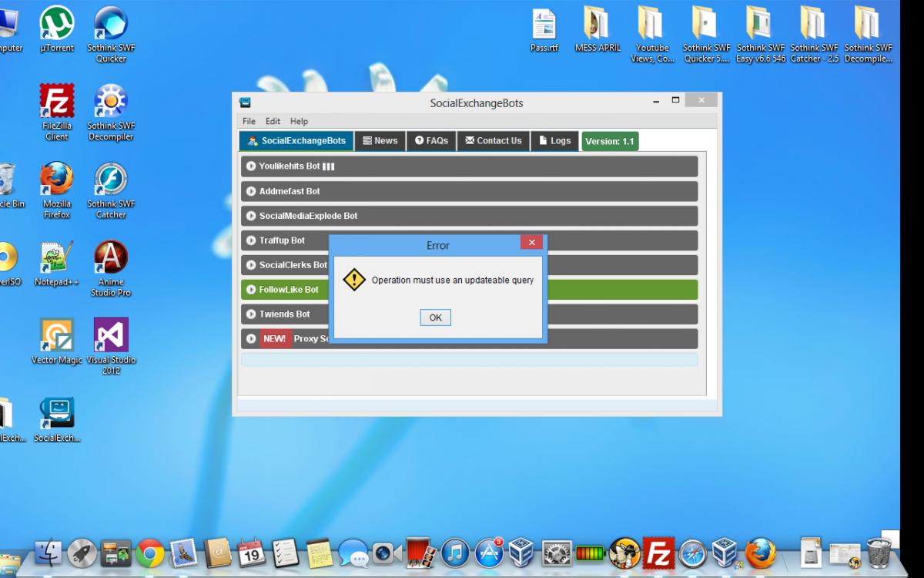Open the File menu
This screenshot has width=924, height=578.
[249, 121]
